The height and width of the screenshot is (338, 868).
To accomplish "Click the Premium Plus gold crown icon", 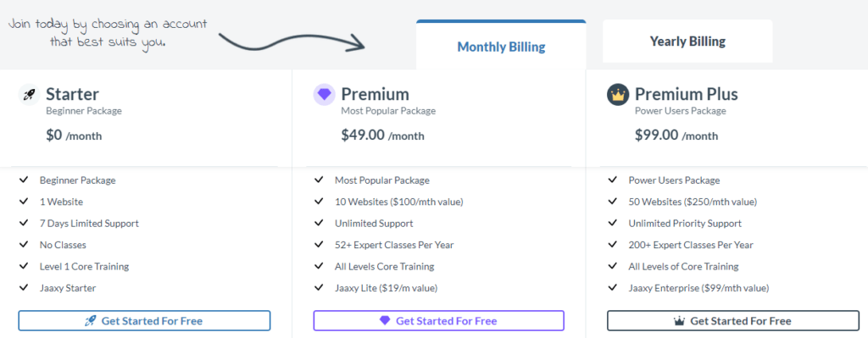I will (618, 95).
